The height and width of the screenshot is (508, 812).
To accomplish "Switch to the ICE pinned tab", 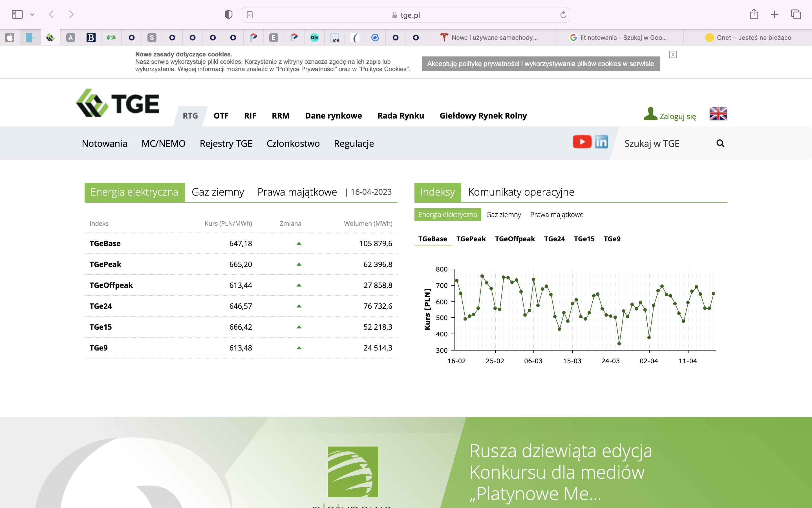I will [335, 38].
